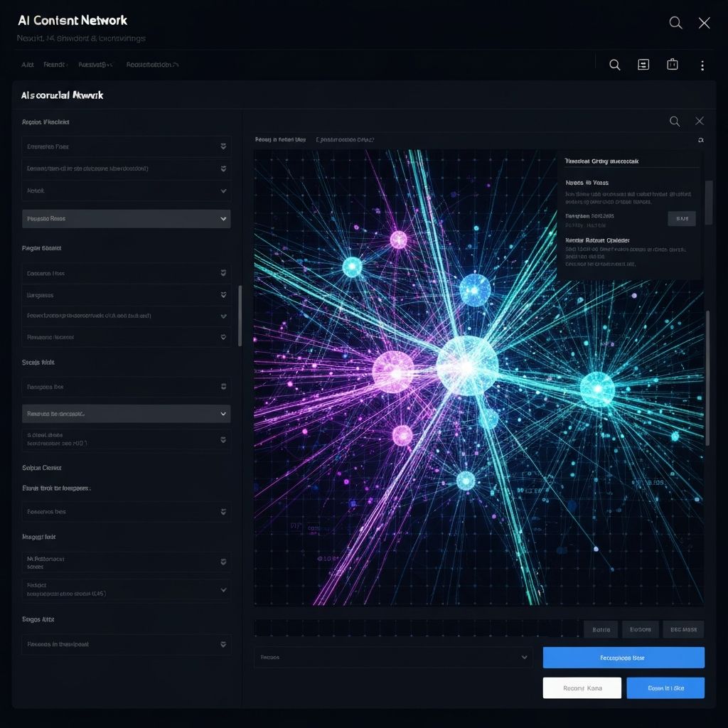
Task: Click the blue Recognize button at the bottom
Action: (x=623, y=658)
